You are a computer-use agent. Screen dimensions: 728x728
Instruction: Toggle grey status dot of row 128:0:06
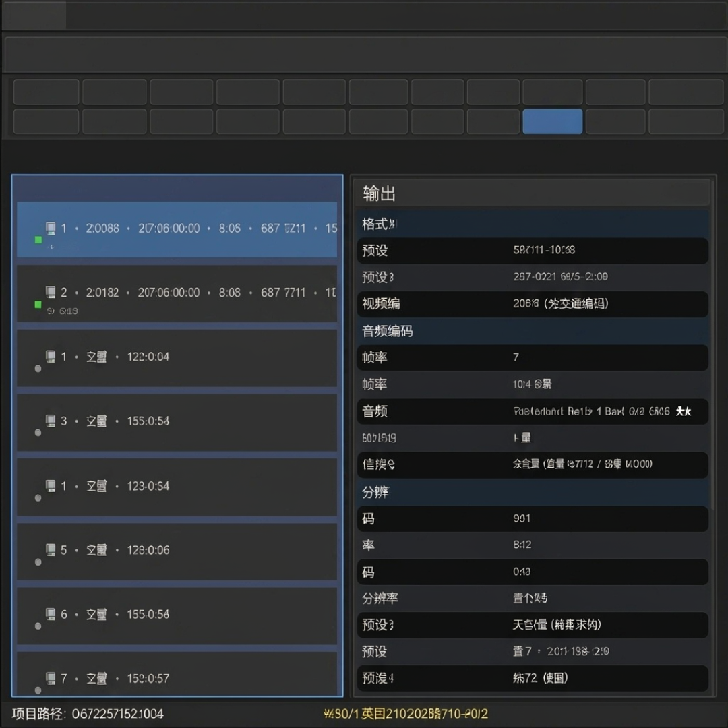[x=38, y=562]
